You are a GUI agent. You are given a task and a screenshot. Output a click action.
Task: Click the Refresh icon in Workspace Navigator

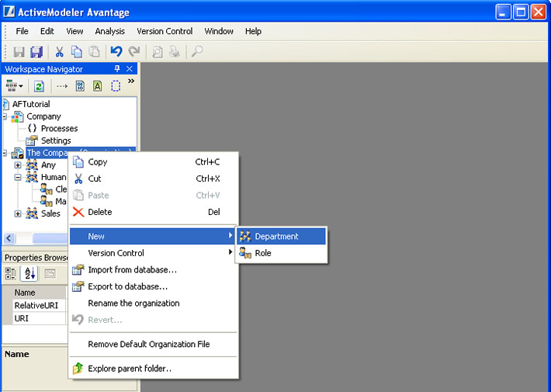click(x=39, y=86)
